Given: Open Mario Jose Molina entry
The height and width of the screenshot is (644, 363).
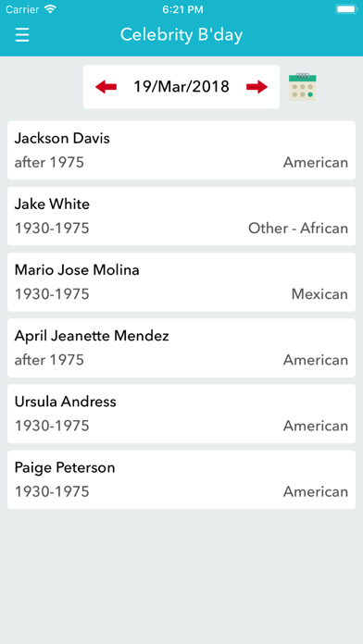Looking at the screenshot, I should [181, 281].
